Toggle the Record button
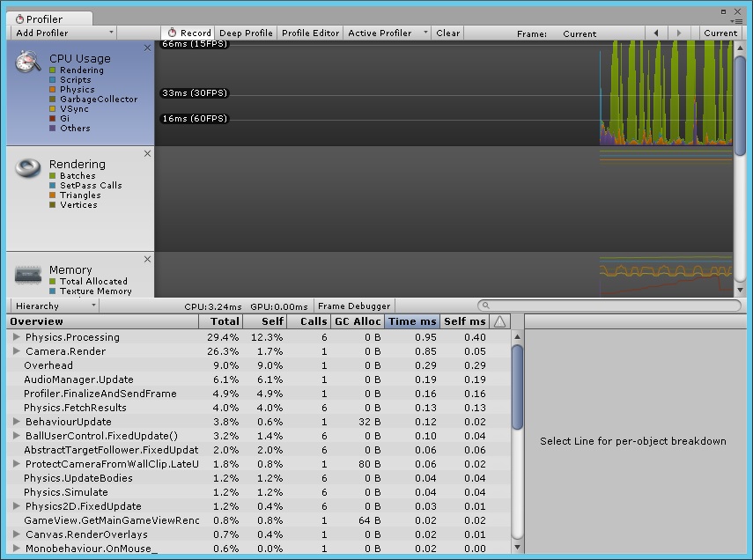Viewport: 753px width, 560px height. point(188,33)
